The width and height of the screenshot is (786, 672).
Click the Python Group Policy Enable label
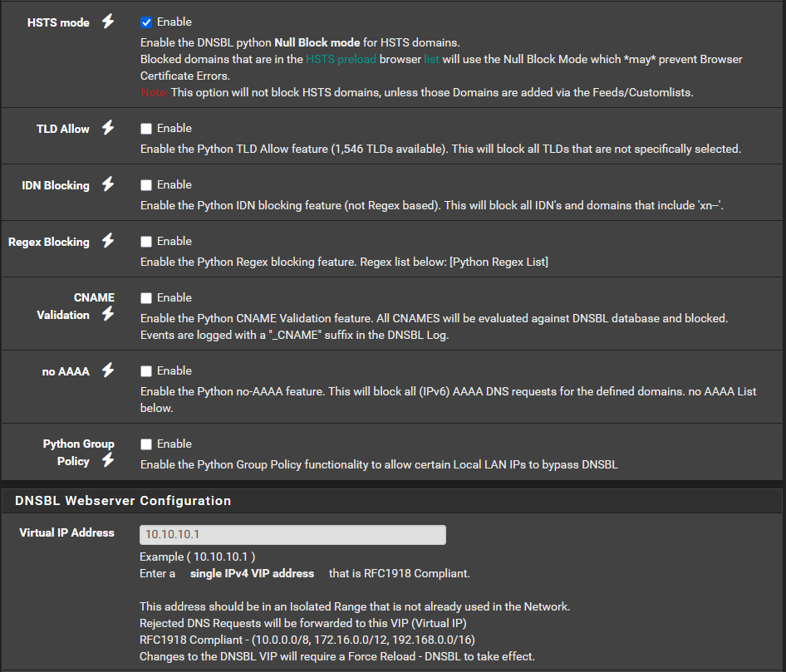[x=174, y=444]
